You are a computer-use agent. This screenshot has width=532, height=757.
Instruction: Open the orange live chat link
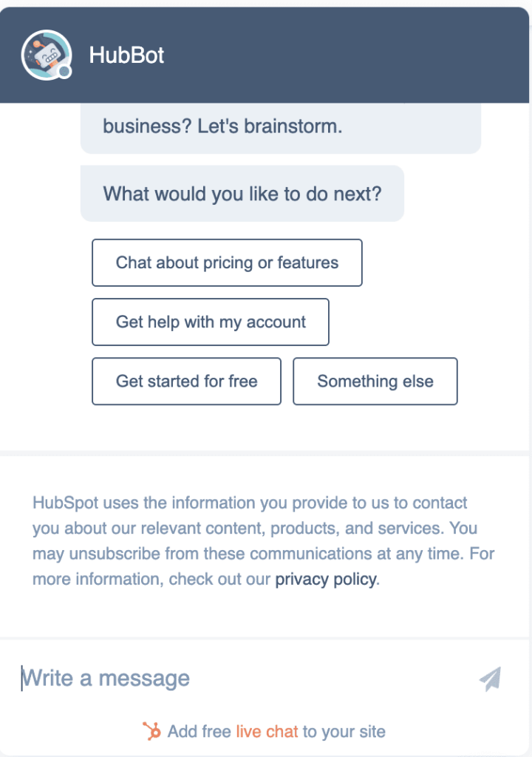pos(267,731)
